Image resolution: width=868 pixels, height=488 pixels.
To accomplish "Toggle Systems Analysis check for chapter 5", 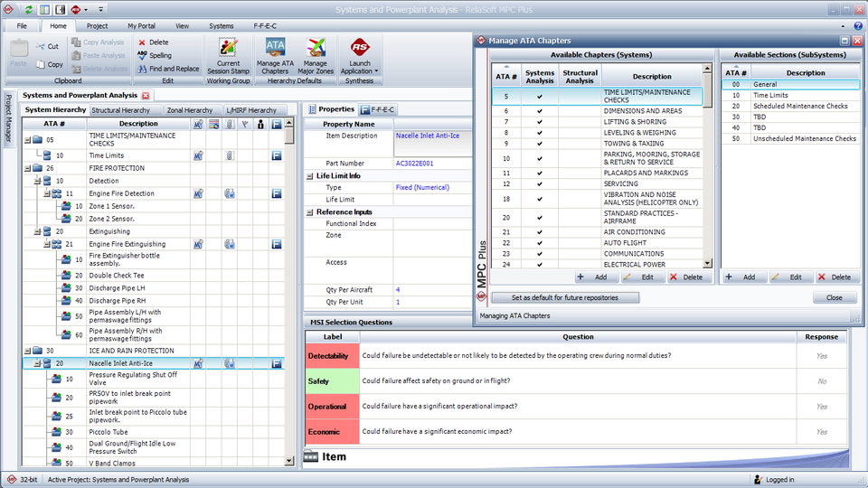I will [540, 97].
